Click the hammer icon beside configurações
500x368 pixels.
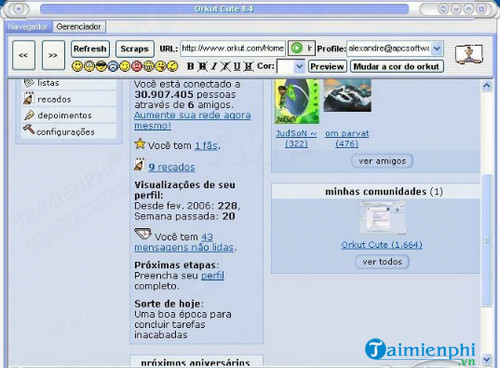tap(29, 129)
